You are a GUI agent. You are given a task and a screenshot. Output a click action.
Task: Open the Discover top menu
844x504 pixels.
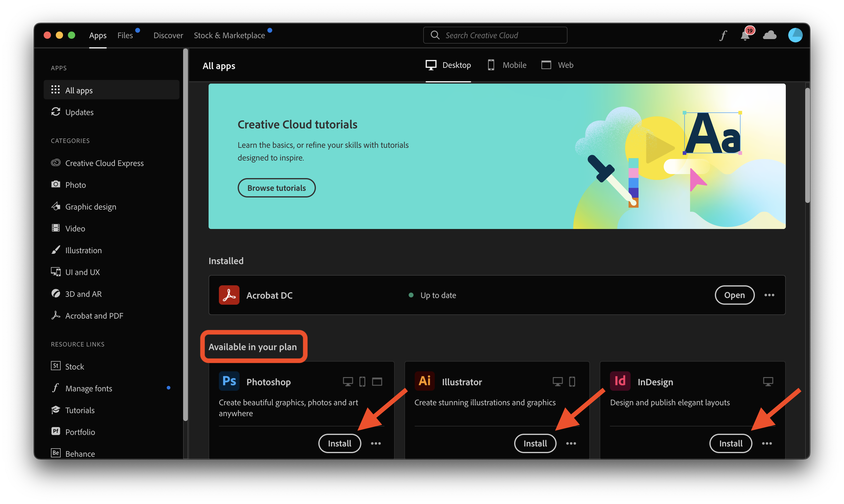(x=168, y=35)
